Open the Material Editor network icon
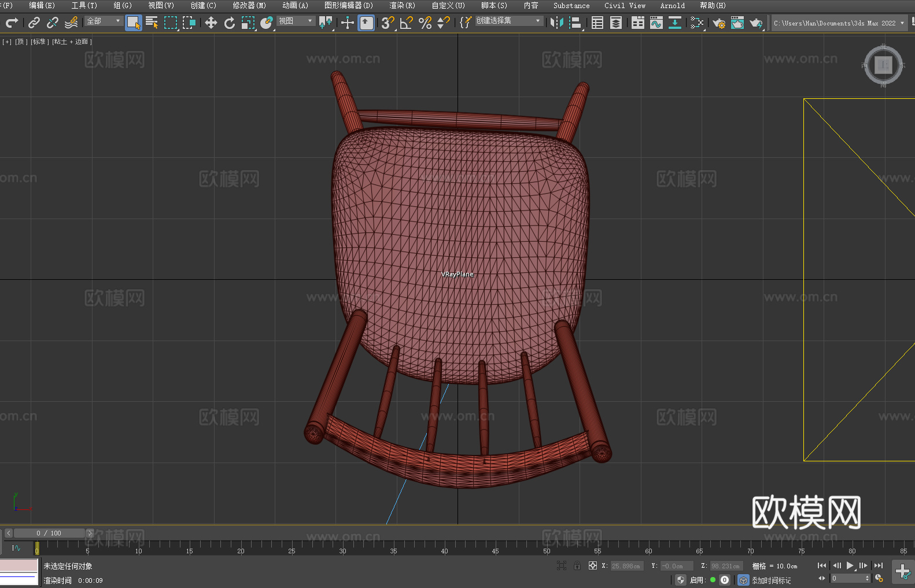 697,23
